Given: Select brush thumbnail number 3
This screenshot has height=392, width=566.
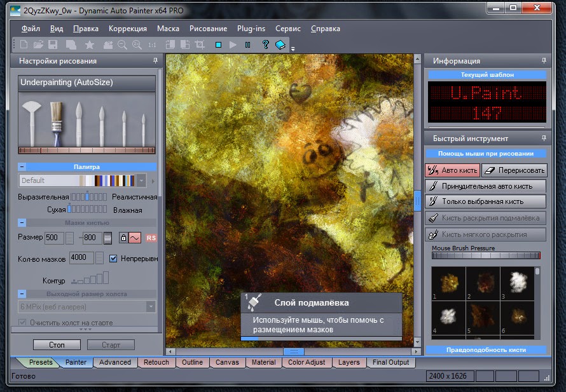Looking at the screenshot, I should 517,283.
